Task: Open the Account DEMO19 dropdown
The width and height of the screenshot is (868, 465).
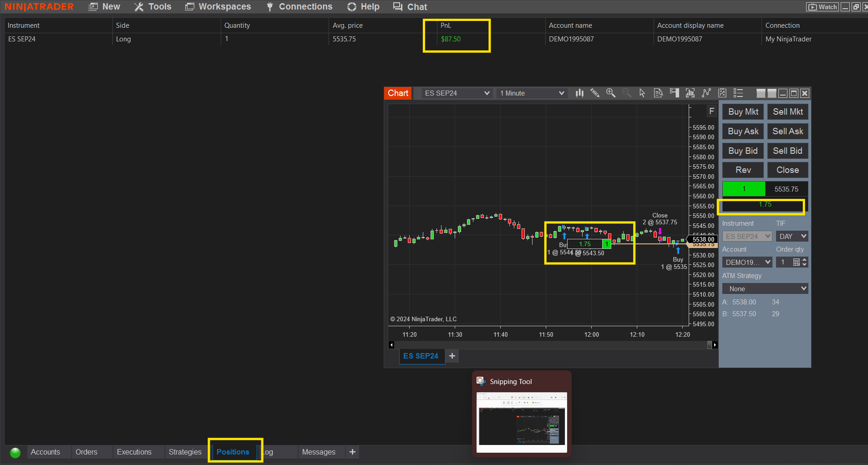Action: click(x=747, y=263)
